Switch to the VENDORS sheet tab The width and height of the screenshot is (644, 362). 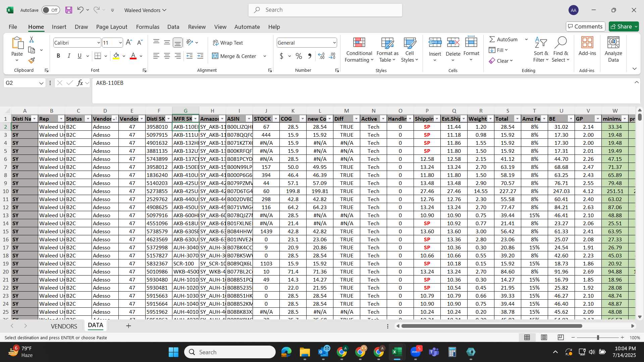(64, 326)
